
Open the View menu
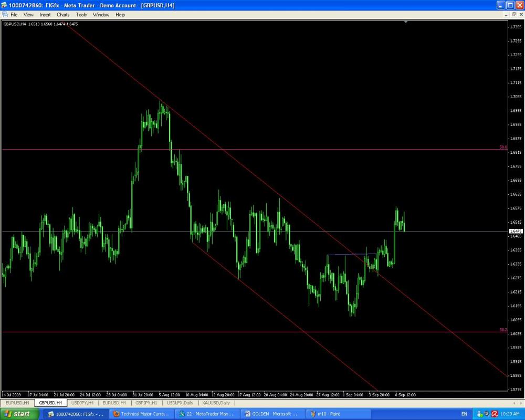(x=28, y=15)
